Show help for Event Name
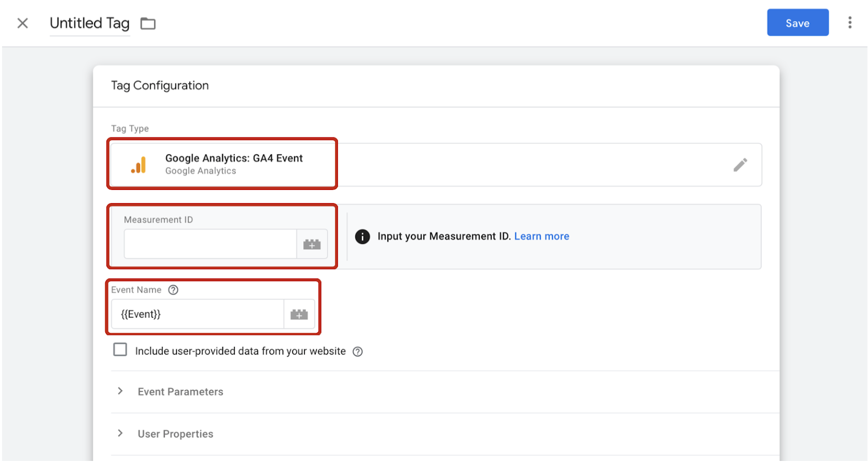Image resolution: width=868 pixels, height=462 pixels. tap(173, 290)
